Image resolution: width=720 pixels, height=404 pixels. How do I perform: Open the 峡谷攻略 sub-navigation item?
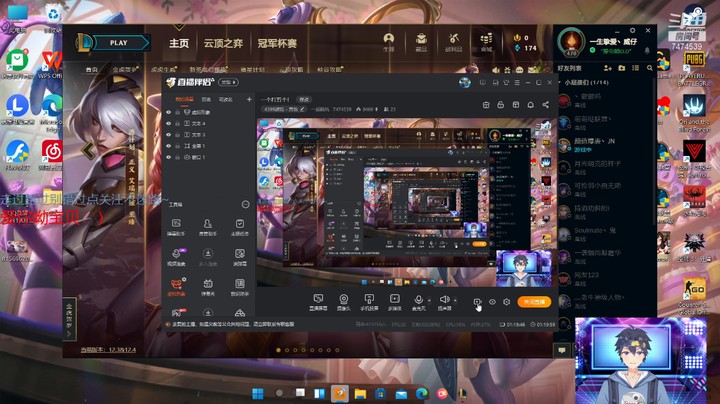(x=330, y=69)
